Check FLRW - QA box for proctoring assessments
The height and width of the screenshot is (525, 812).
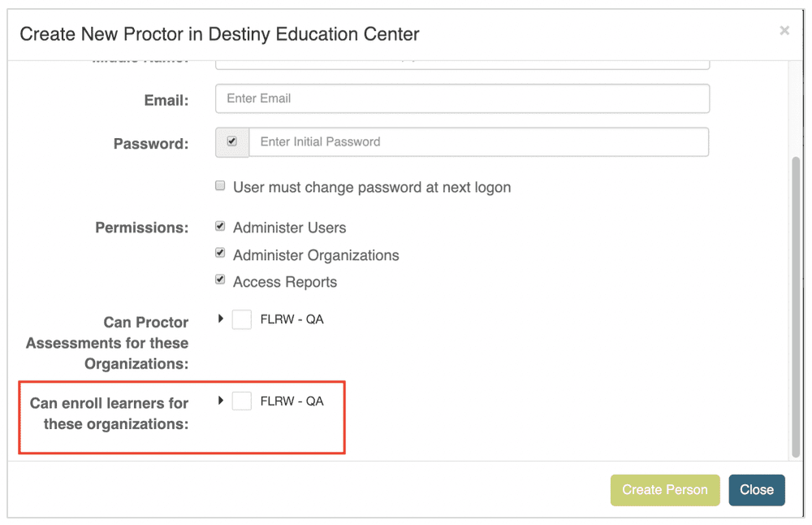[x=241, y=319]
